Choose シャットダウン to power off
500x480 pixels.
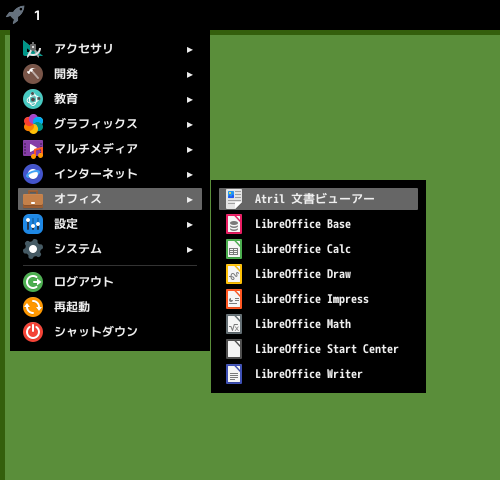110,332
